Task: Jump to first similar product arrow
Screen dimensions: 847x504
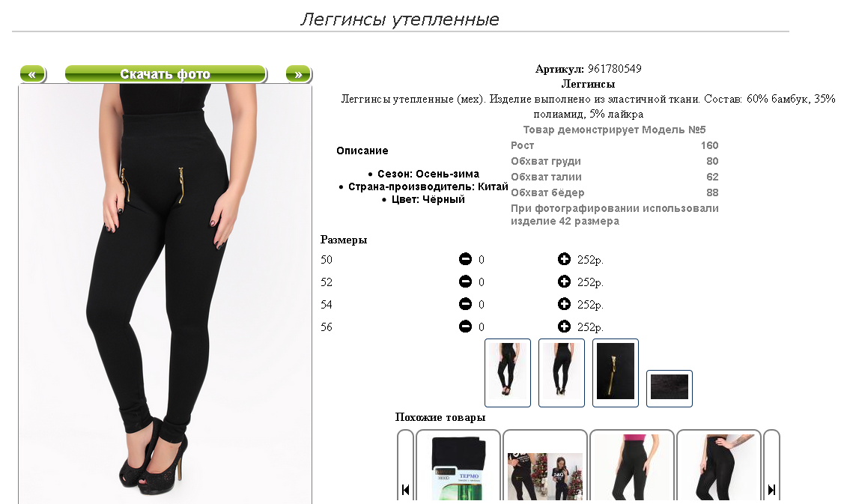Action: click(406, 490)
